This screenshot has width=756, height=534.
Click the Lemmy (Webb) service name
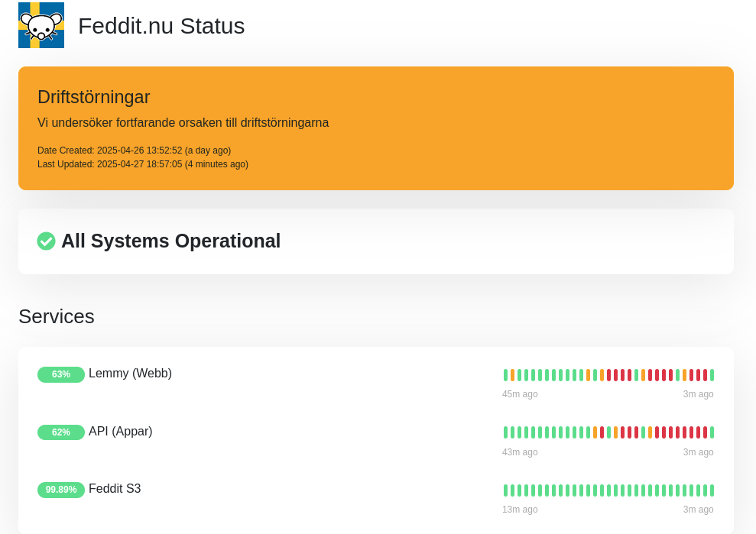pyautogui.click(x=130, y=374)
